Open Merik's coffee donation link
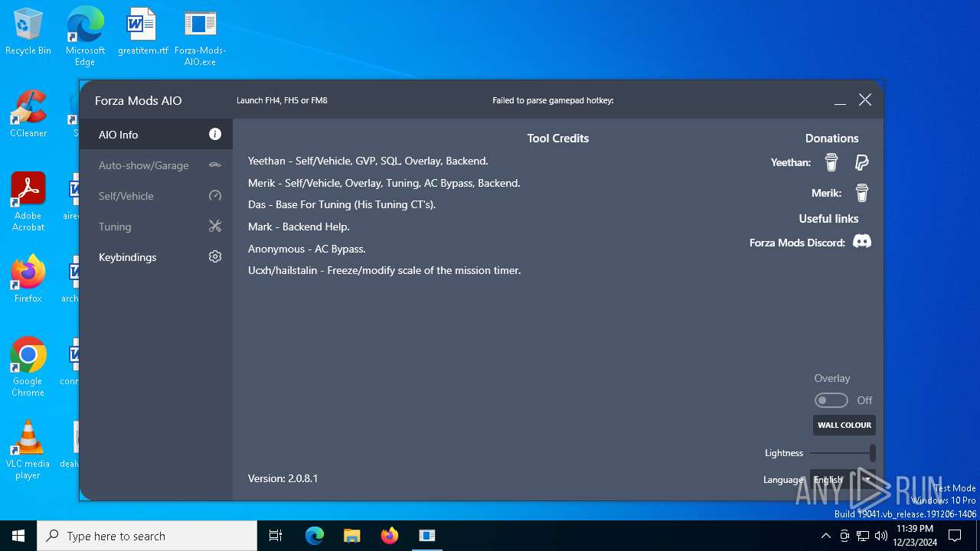This screenshot has width=980, height=551. [x=862, y=193]
